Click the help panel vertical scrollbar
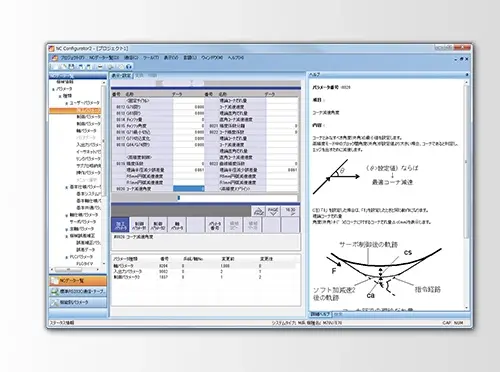 [467, 194]
